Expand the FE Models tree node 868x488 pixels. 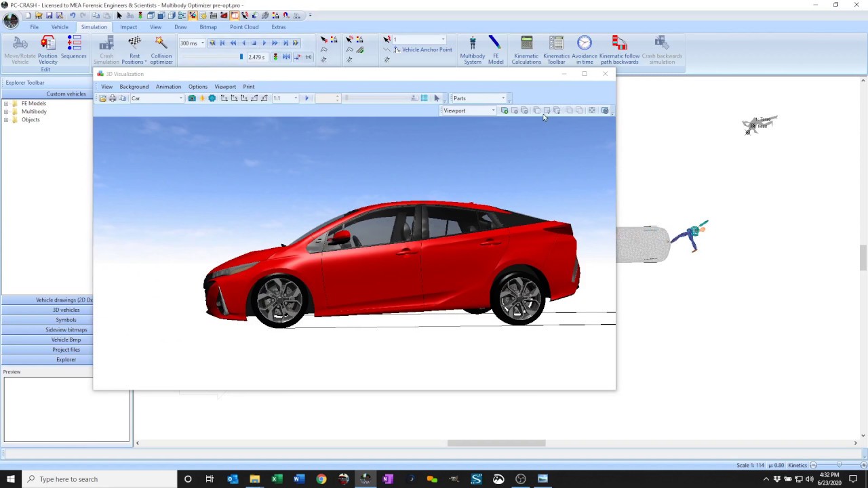(x=6, y=104)
